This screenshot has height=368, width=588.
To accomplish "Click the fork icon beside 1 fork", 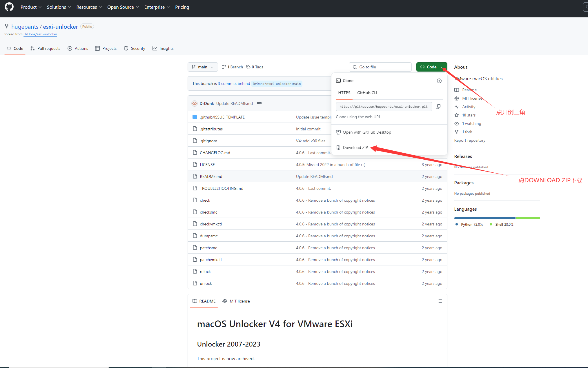I will (457, 132).
